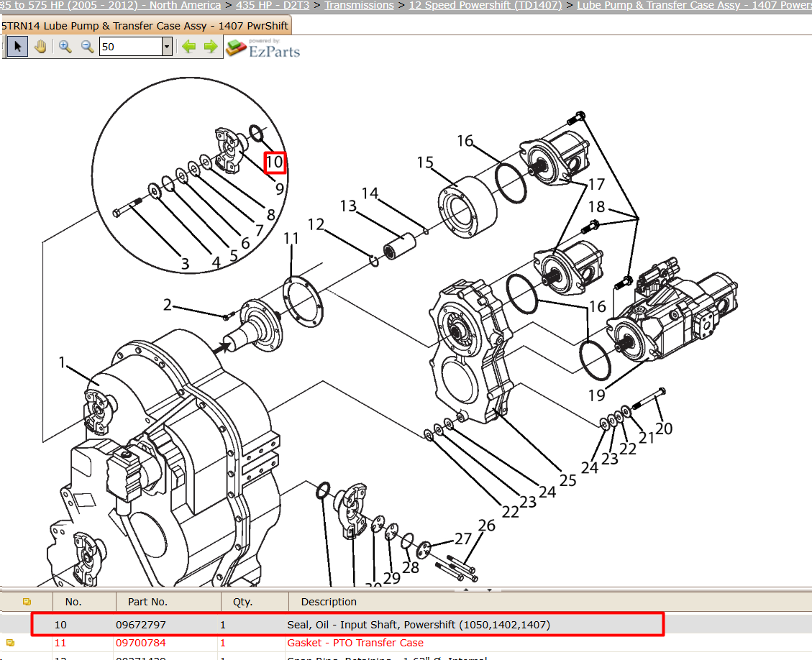
Task: Click callout number 6 in the circled detail
Action: (245, 243)
